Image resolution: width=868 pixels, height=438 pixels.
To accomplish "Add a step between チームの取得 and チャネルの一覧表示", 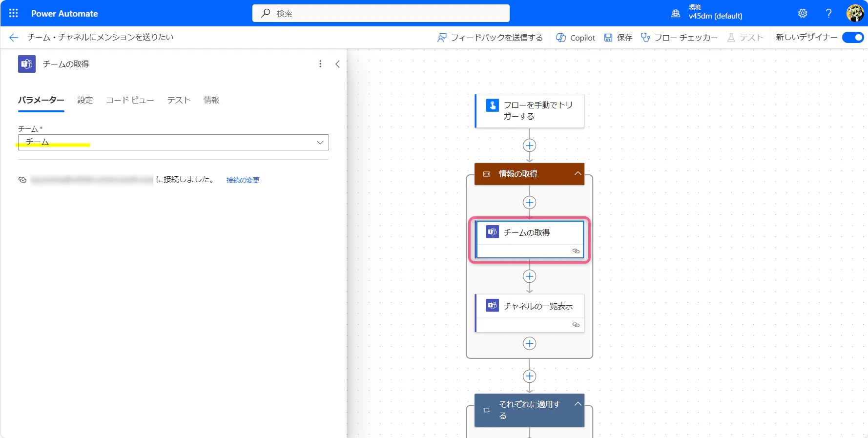I will click(x=530, y=276).
